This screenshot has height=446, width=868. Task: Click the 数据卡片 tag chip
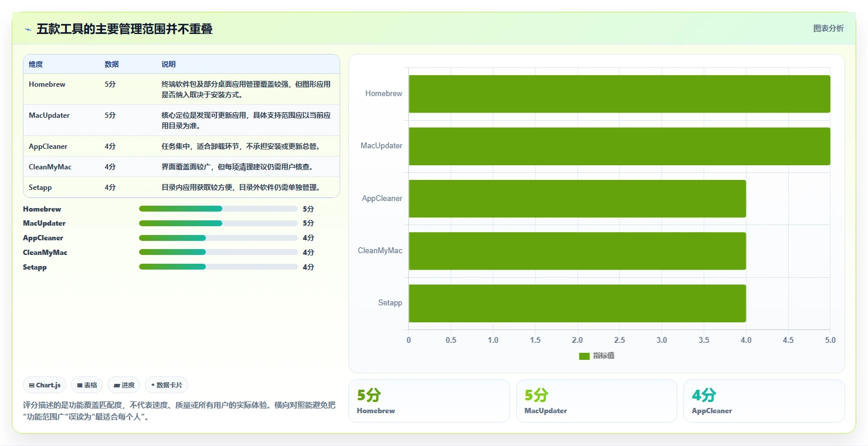click(167, 385)
